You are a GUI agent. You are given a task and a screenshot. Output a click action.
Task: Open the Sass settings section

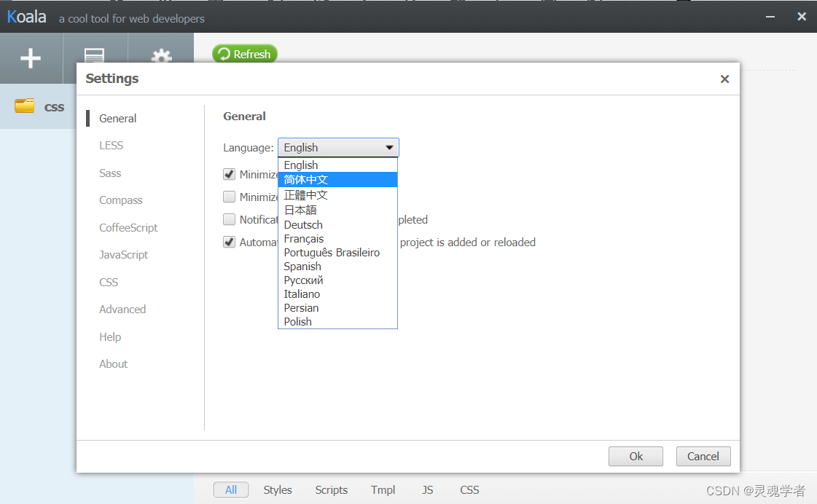click(x=110, y=173)
